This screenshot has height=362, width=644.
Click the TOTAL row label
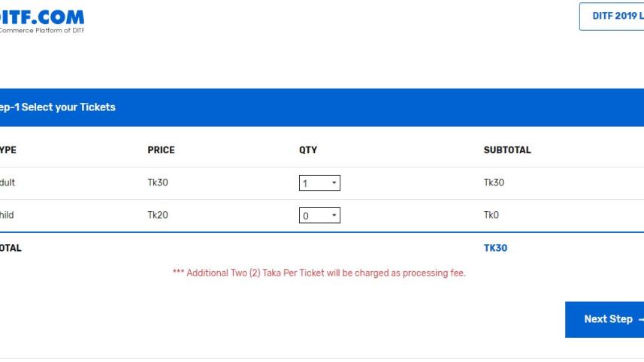pos(11,248)
